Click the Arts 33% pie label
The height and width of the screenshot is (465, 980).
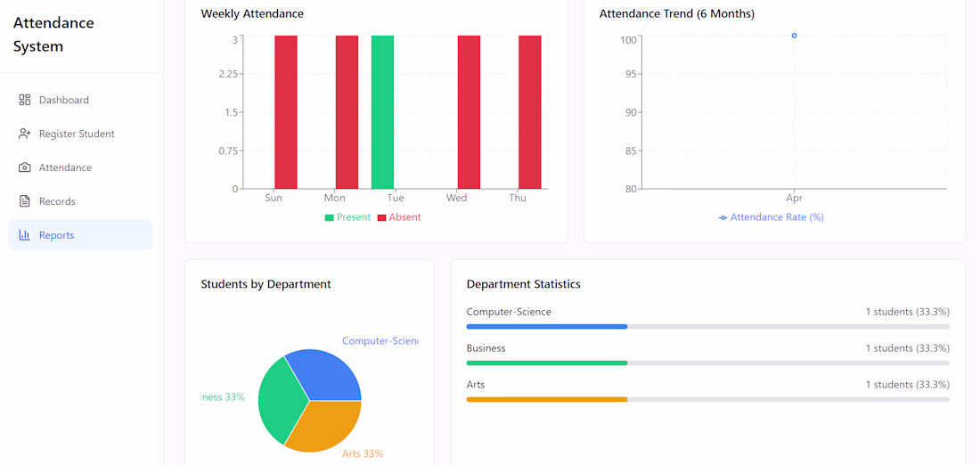coord(363,453)
